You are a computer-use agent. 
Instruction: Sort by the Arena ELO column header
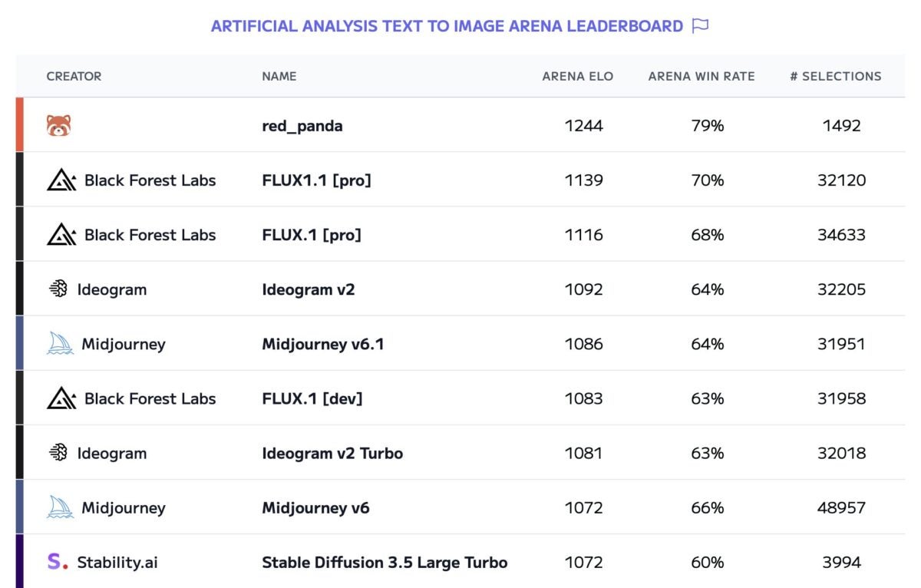point(577,76)
